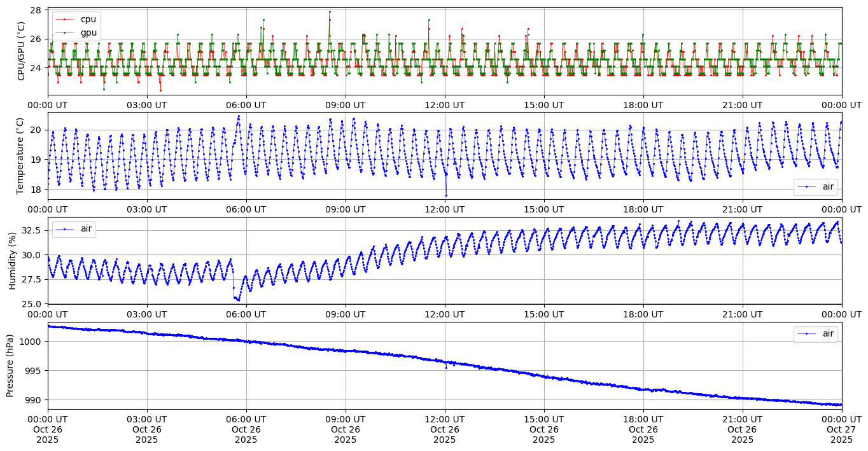This screenshot has width=868, height=451.
Task: Click the cpu entry in the legend
Action: pos(89,19)
